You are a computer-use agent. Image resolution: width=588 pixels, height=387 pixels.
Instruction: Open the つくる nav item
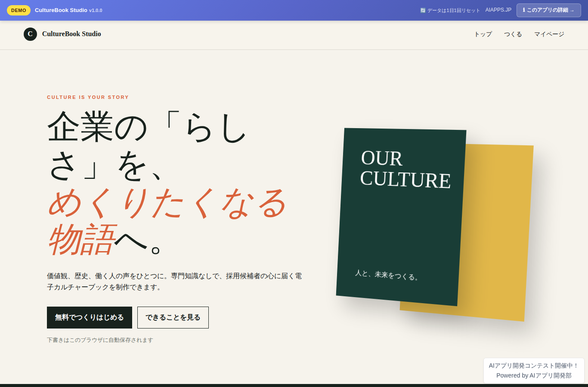point(513,34)
